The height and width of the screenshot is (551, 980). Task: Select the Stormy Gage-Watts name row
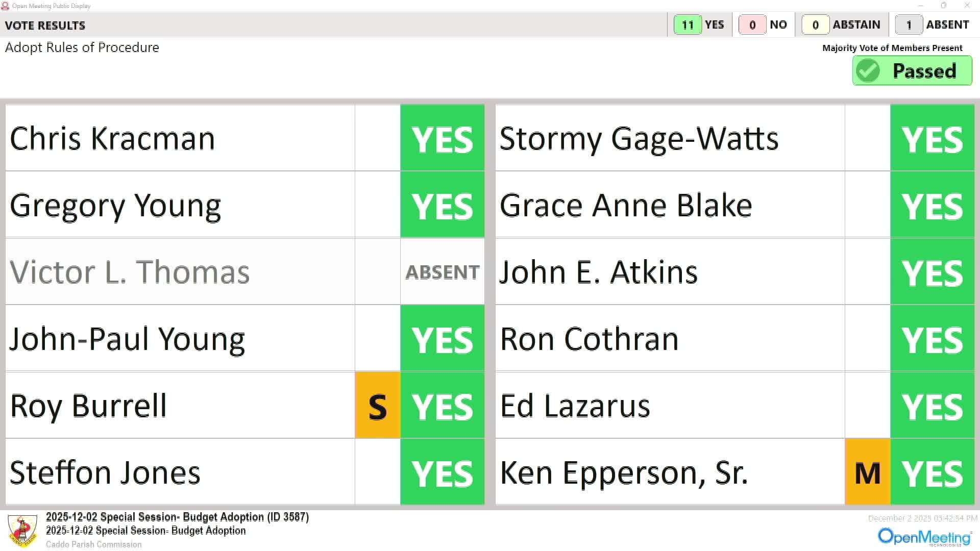click(670, 138)
